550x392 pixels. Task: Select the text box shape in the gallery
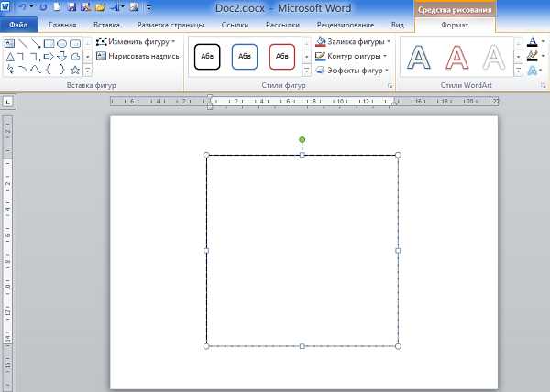[9, 43]
